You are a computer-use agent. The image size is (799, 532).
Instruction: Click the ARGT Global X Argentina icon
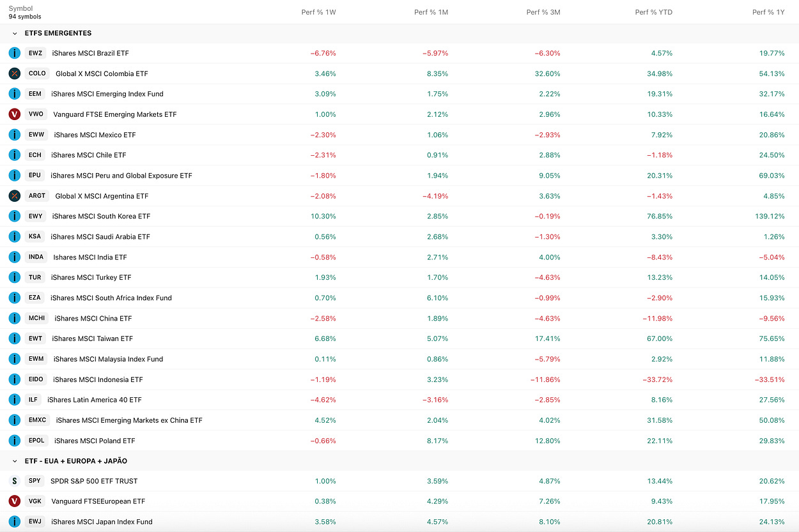(15, 196)
